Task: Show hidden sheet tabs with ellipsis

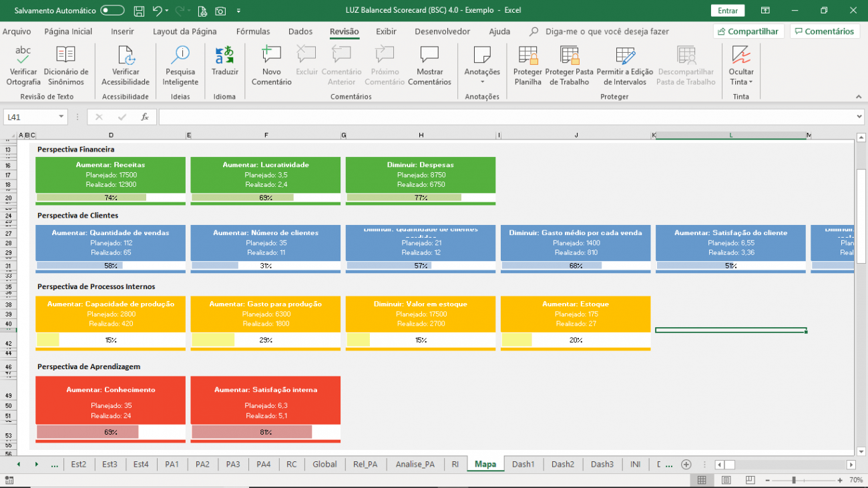Action: pyautogui.click(x=55, y=464)
